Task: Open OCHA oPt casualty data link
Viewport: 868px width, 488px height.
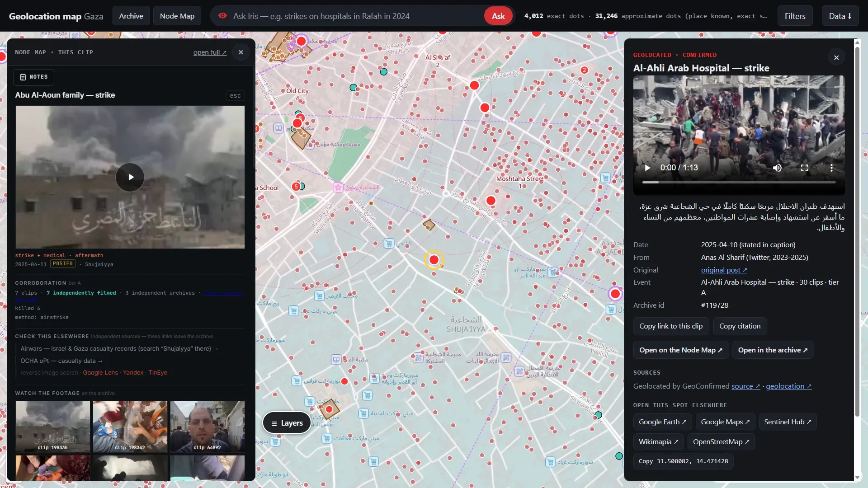Action: [x=61, y=361]
